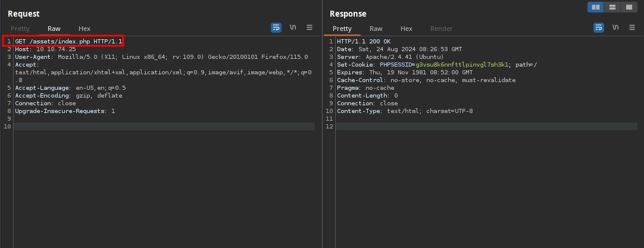Switch response view to Pretty tab
This screenshot has height=248, width=644.
point(342,29)
